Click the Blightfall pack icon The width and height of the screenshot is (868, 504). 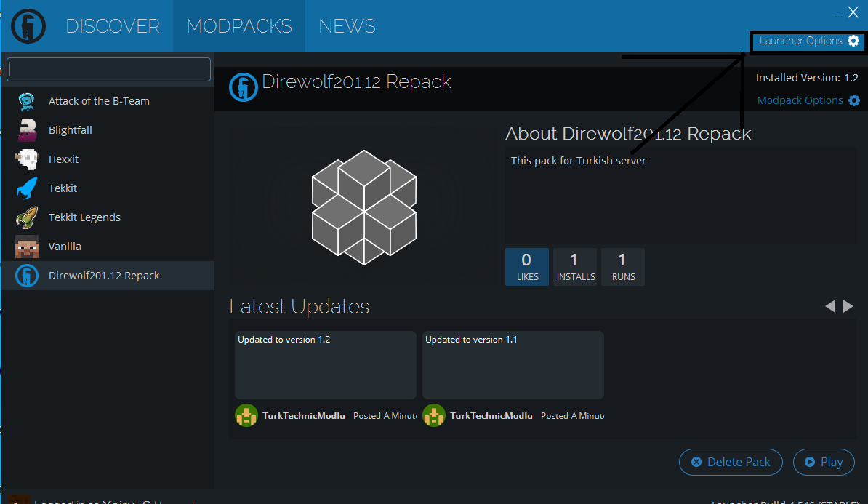[27, 130]
